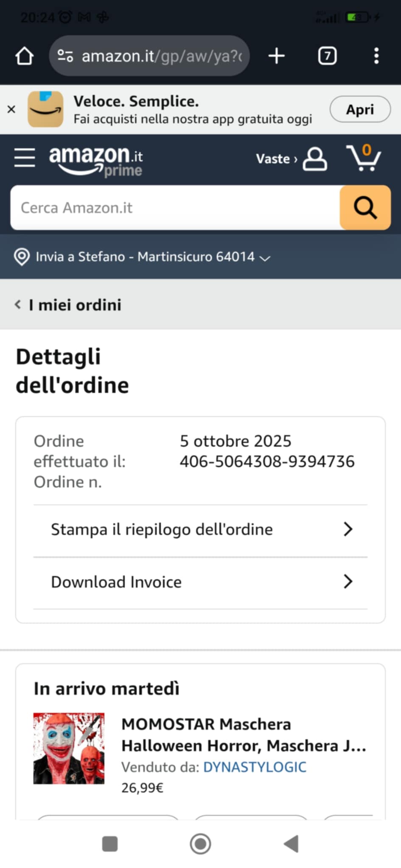Viewport: 401px width, 868px height.
Task: Focus the Cerca Amazon.it search field
Action: [175, 208]
